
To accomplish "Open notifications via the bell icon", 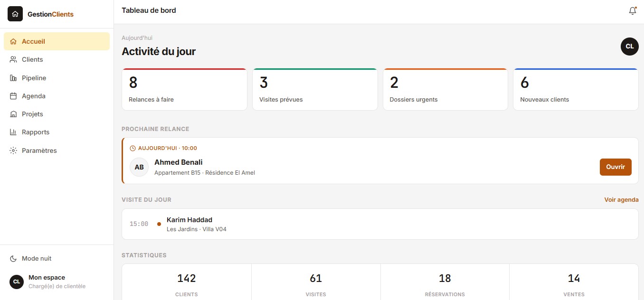I will tap(632, 11).
